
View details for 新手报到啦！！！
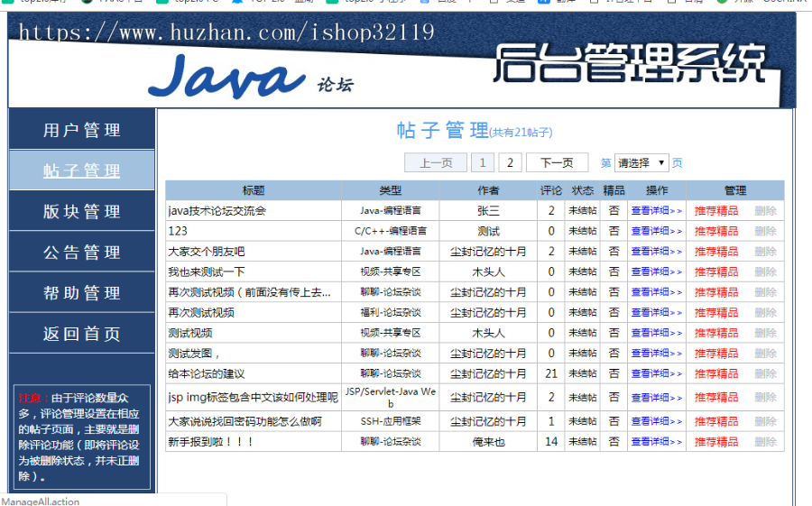(x=657, y=442)
